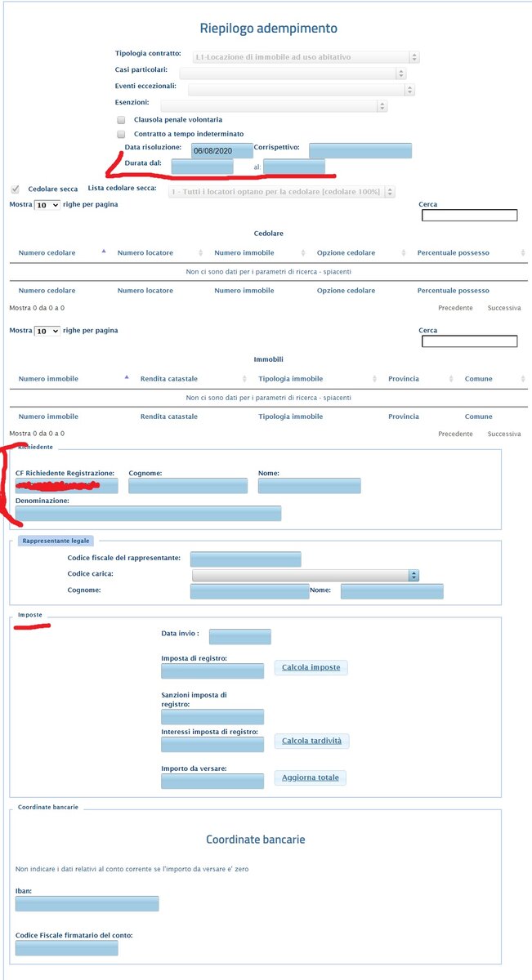Click the Data invio field
The image size is (532, 980).
pyautogui.click(x=239, y=637)
